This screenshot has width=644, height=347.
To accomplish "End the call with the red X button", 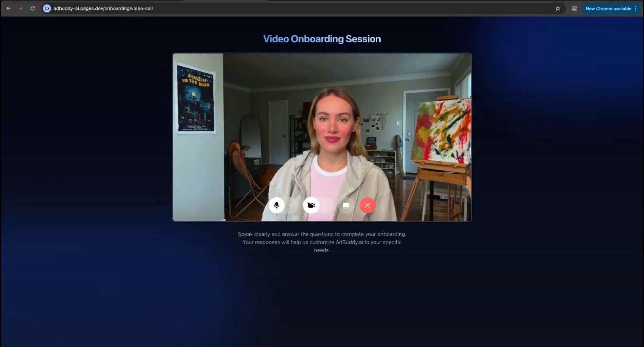I will click(368, 205).
